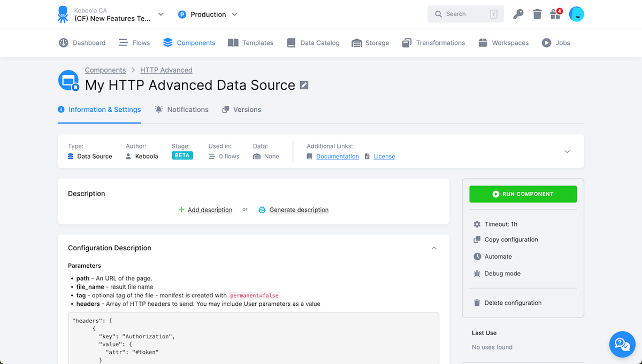Click Delete configuration
Screen dimensions: 642x364
pos(513,303)
